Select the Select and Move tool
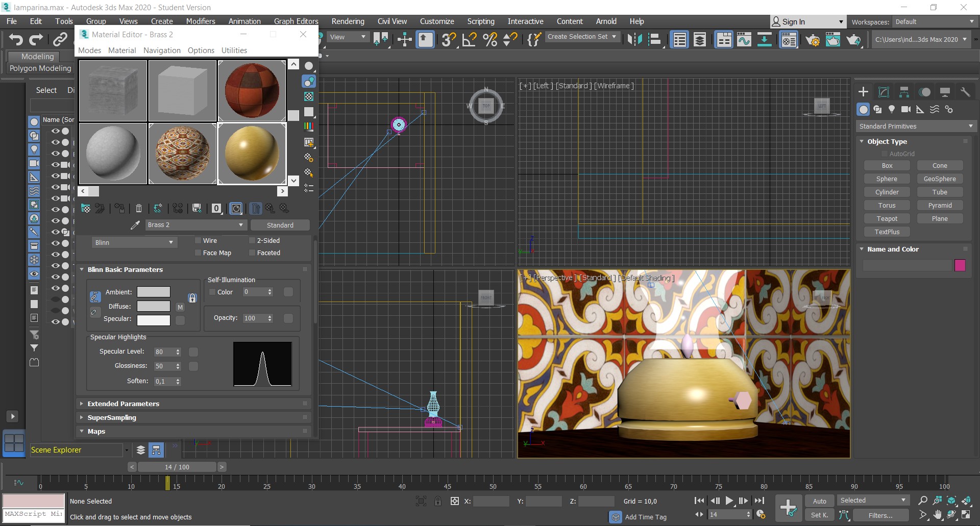Image resolution: width=980 pixels, height=526 pixels. pos(404,39)
